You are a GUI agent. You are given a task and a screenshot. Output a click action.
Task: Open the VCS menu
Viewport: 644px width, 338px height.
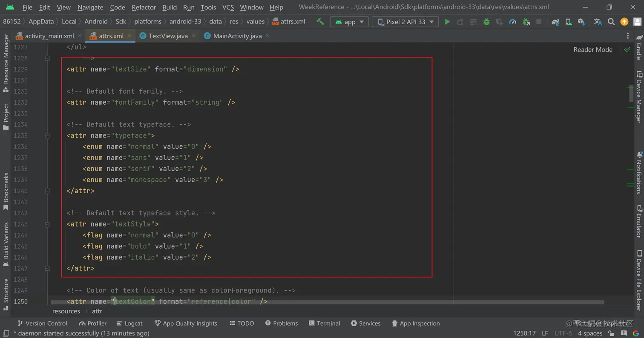(x=228, y=7)
